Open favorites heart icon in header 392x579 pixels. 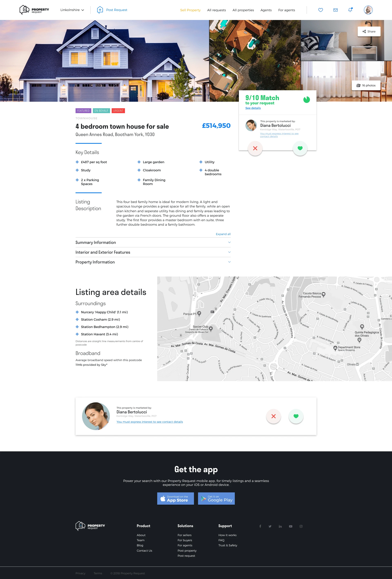(x=321, y=10)
